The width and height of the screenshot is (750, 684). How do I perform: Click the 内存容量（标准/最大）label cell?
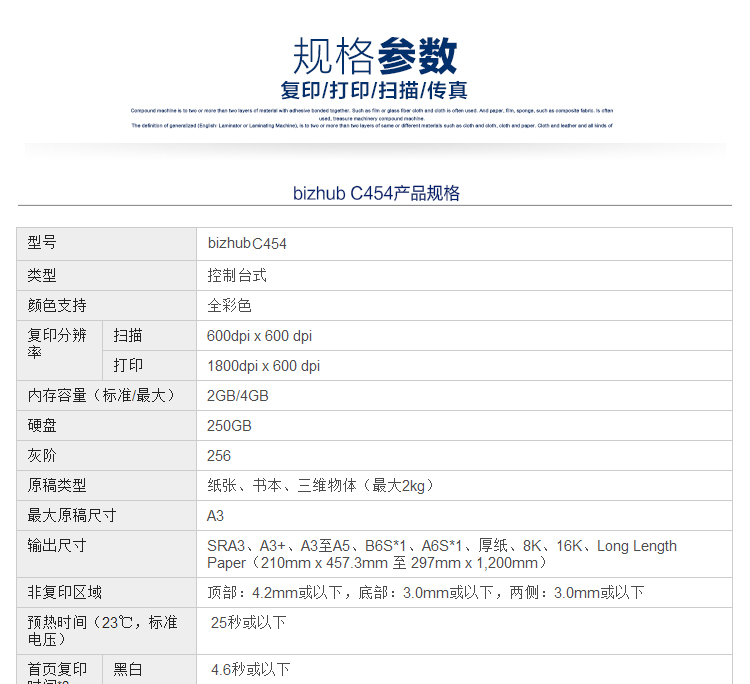98,396
